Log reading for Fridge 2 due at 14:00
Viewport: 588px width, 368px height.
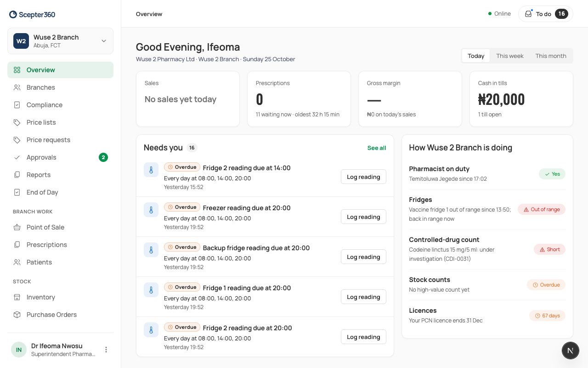point(363,177)
